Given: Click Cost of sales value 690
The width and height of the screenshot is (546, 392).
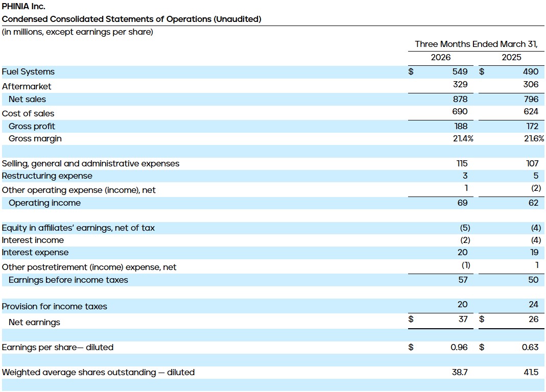Looking at the screenshot, I should 460,112.
